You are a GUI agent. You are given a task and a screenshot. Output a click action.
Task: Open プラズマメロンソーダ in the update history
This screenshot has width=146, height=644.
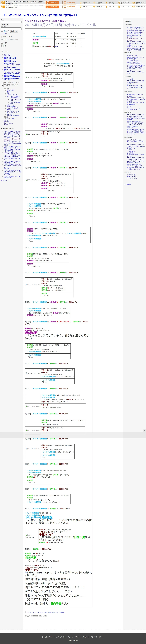point(133,109)
